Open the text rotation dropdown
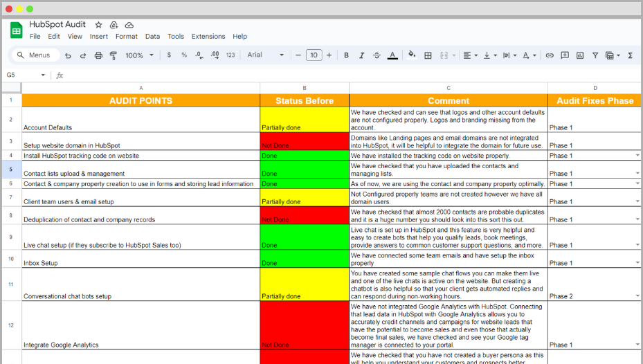This screenshot has width=643, height=364. (x=529, y=55)
